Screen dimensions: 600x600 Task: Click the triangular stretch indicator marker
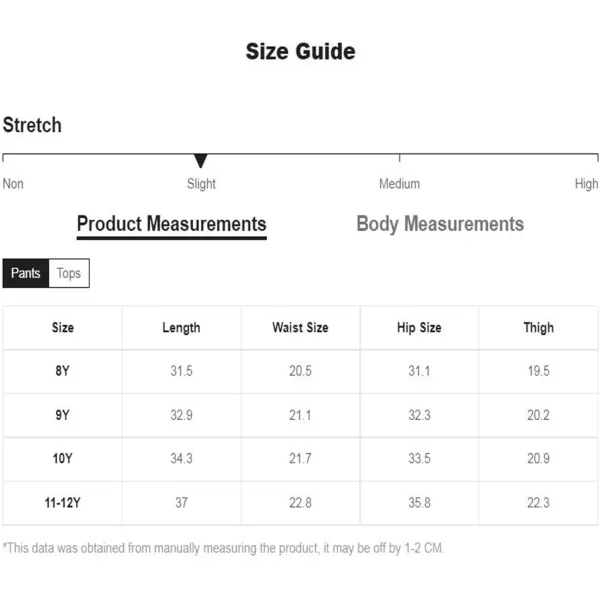[201, 160]
